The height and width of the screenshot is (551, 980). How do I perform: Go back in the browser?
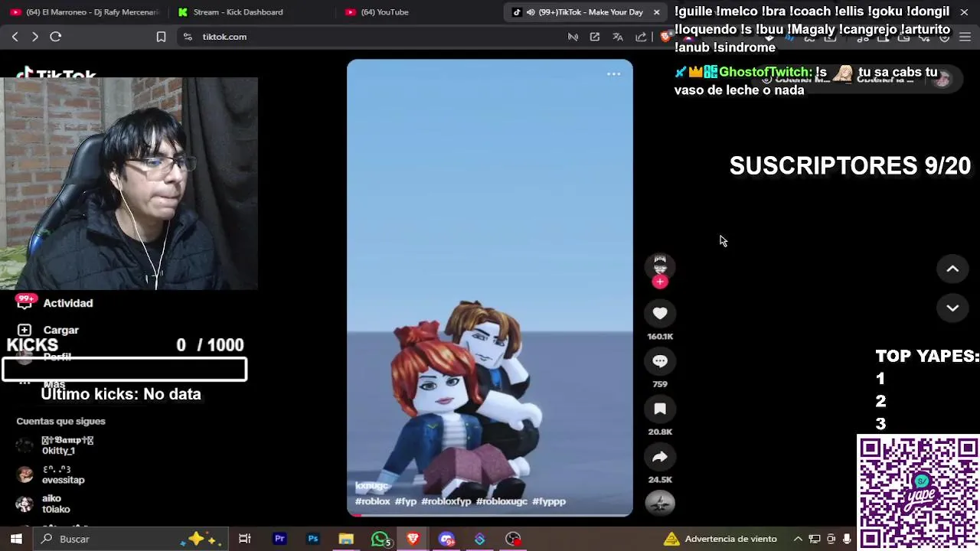point(15,37)
